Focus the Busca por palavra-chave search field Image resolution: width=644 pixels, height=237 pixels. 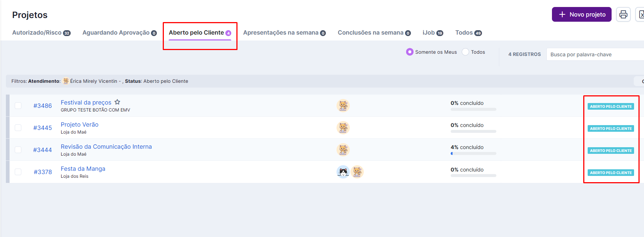click(x=595, y=54)
